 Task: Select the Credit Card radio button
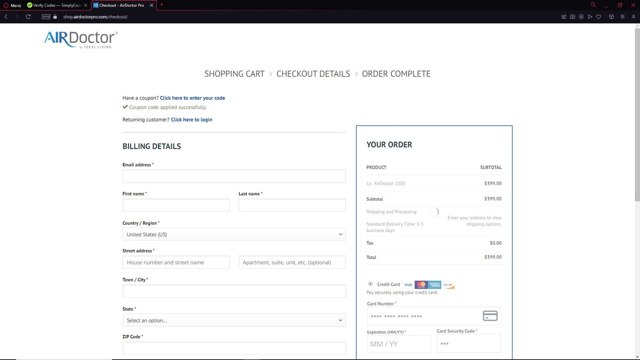[370, 284]
